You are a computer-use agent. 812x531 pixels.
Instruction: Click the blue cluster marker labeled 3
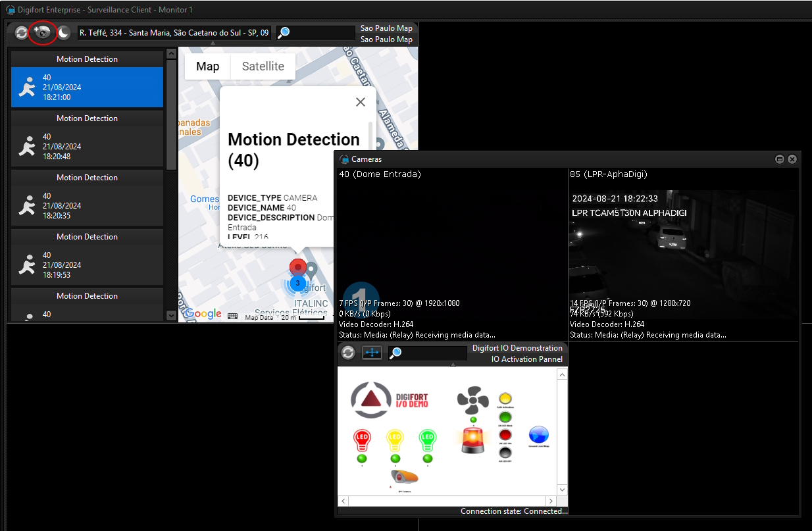pos(297,284)
